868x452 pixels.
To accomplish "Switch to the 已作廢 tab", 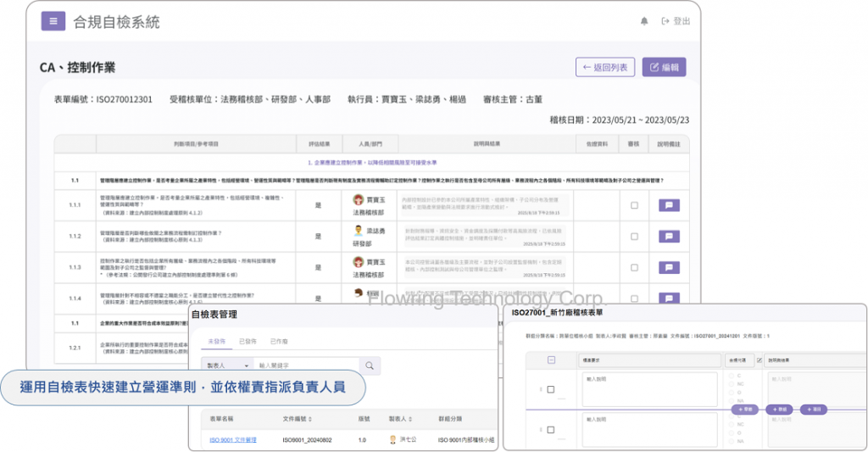I will pyautogui.click(x=280, y=341).
